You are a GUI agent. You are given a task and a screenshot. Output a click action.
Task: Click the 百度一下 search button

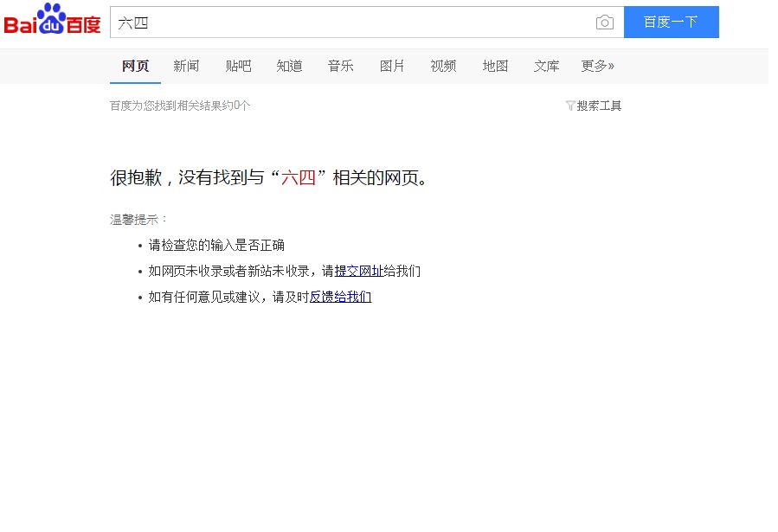(x=671, y=22)
